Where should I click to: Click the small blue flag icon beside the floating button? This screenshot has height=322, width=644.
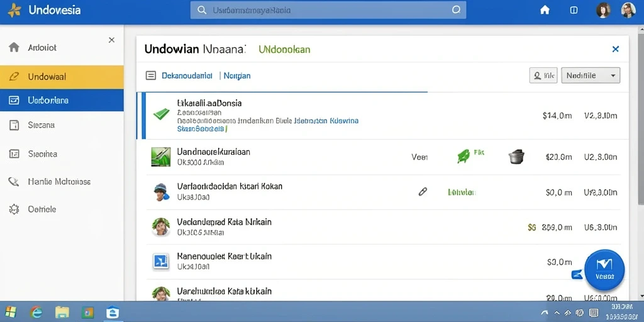click(x=577, y=275)
